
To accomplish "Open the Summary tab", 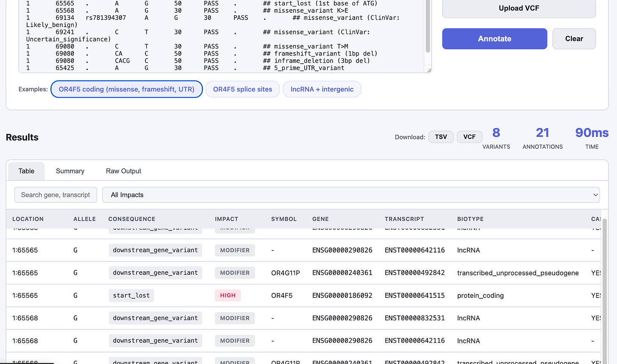I will (x=70, y=171).
